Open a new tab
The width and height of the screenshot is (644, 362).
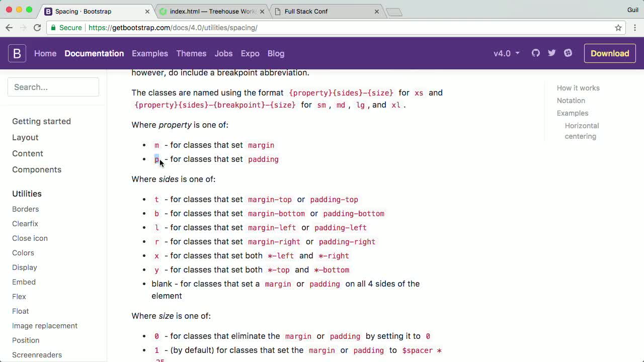point(394,12)
